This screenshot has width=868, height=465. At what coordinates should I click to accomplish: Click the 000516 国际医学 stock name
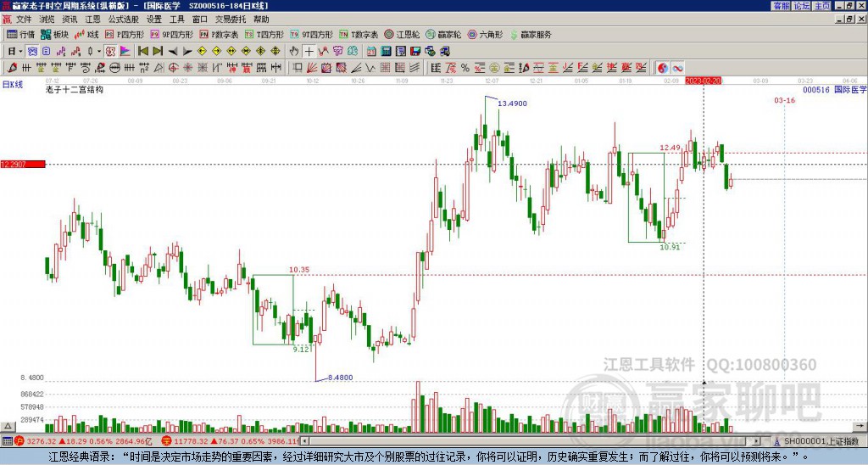[x=834, y=89]
